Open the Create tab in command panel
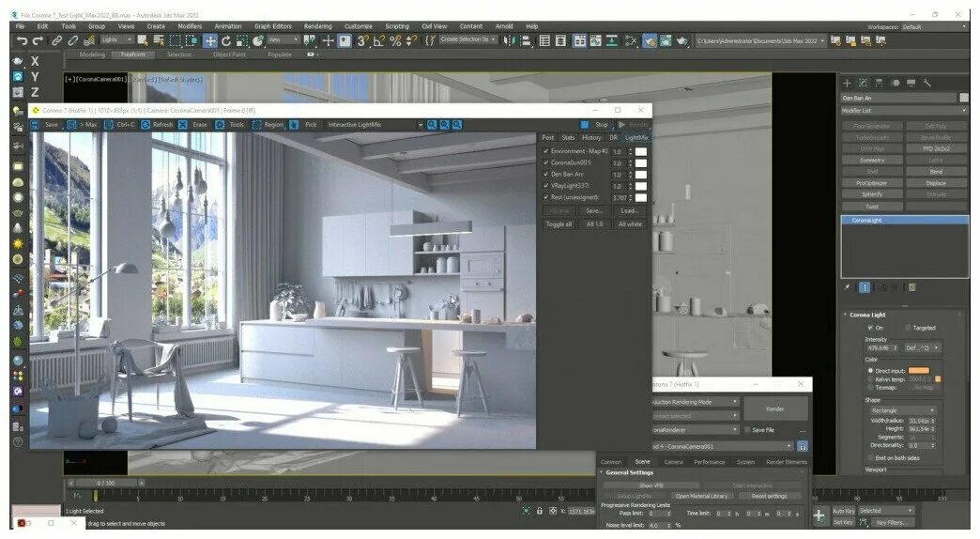This screenshot has width=980, height=539. [847, 84]
